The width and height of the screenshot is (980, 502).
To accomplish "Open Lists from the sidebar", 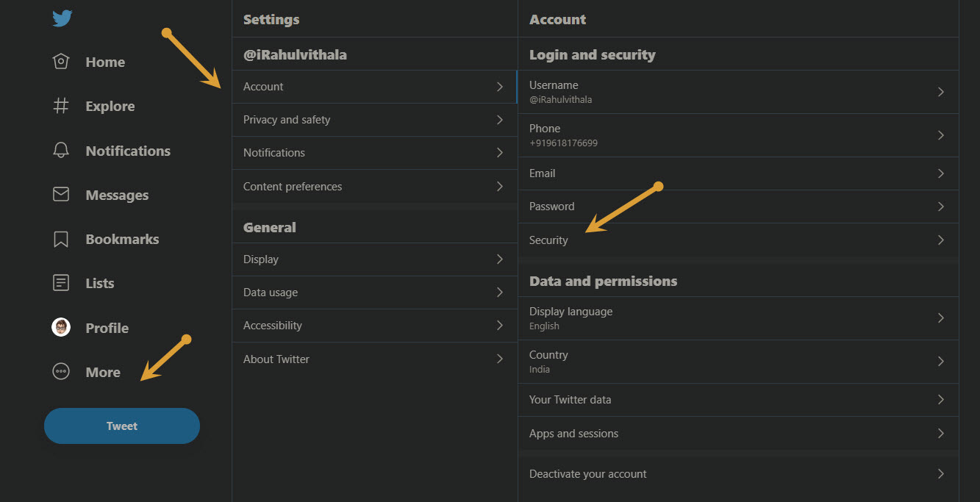I will [100, 284].
